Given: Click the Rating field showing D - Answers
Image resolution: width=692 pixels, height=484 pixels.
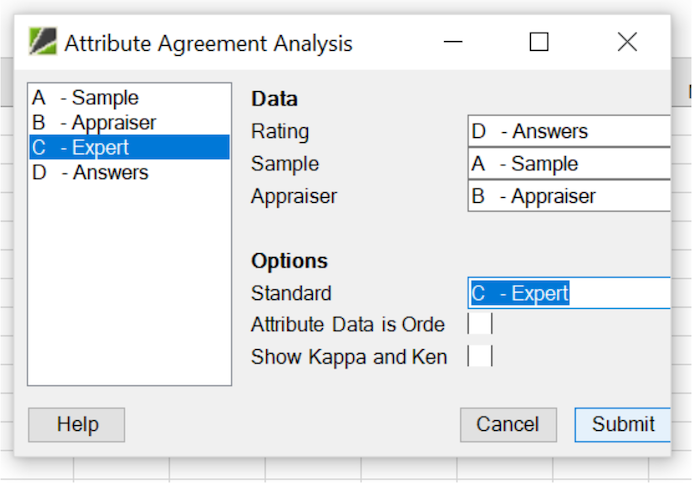Looking at the screenshot, I should coord(569,131).
